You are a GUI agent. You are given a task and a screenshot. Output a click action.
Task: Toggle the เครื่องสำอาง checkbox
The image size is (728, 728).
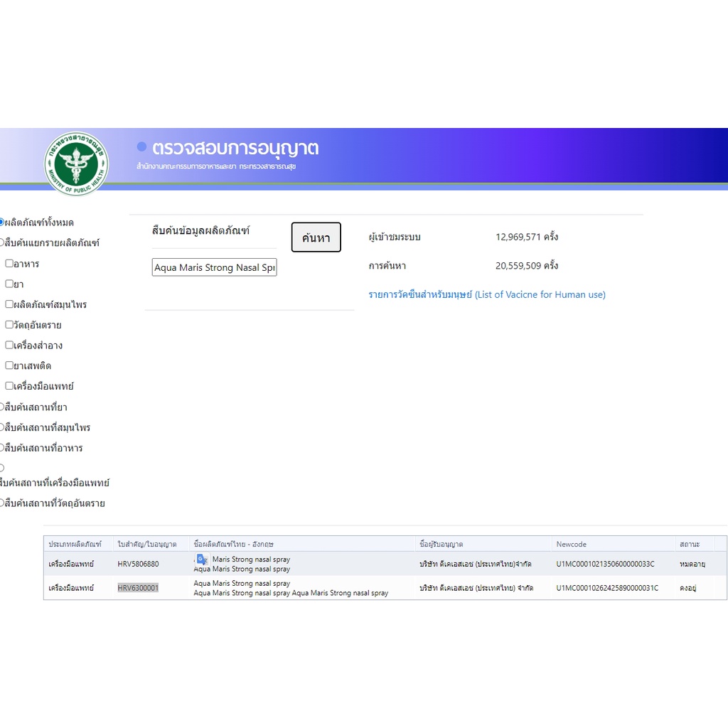(x=9, y=345)
